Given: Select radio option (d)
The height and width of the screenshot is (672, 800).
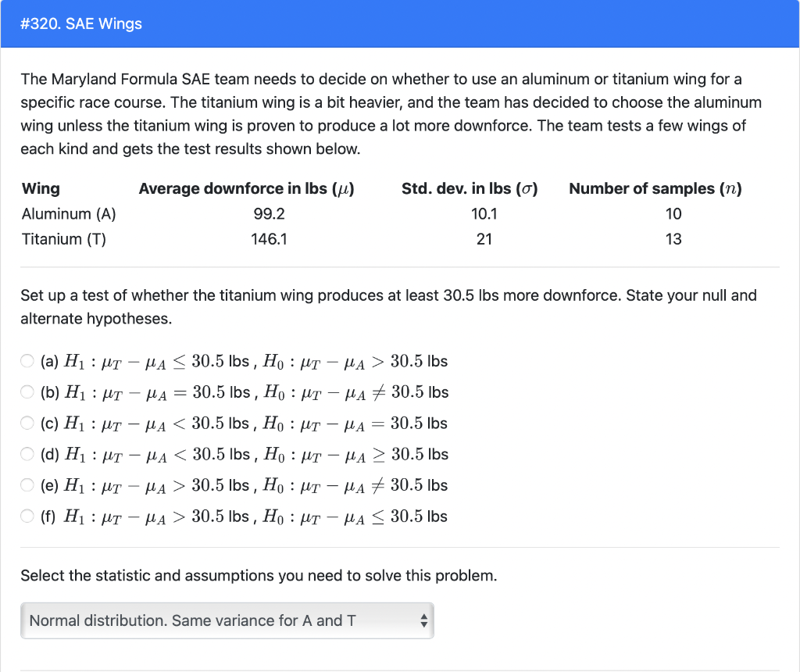Looking at the screenshot, I should [27, 455].
